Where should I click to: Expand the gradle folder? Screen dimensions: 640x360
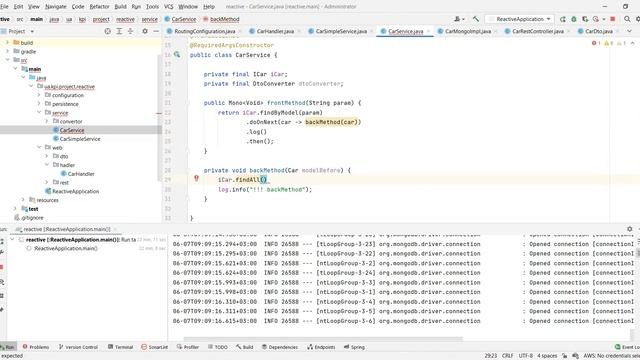pos(7,51)
